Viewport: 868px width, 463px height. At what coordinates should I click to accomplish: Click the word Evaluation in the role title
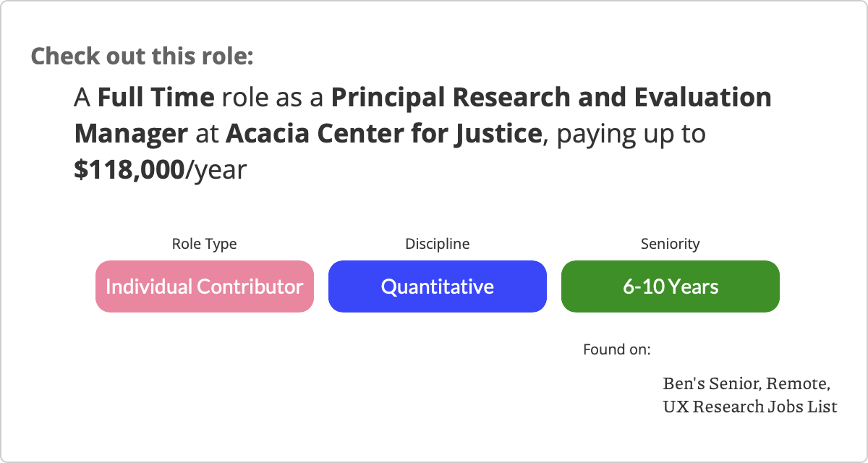tap(701, 97)
